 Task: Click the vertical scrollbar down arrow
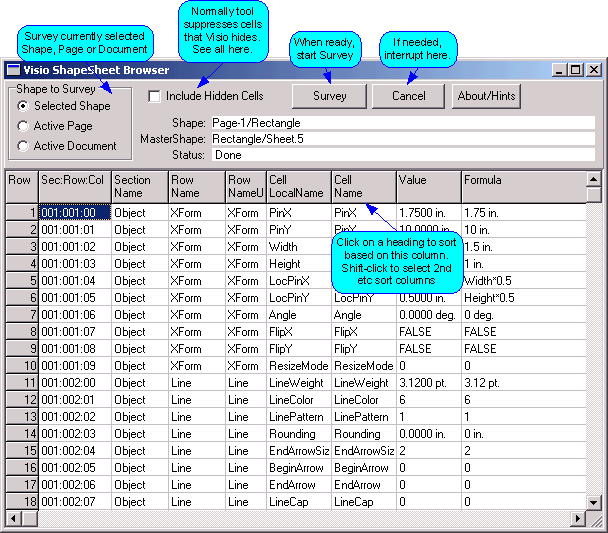(x=594, y=503)
